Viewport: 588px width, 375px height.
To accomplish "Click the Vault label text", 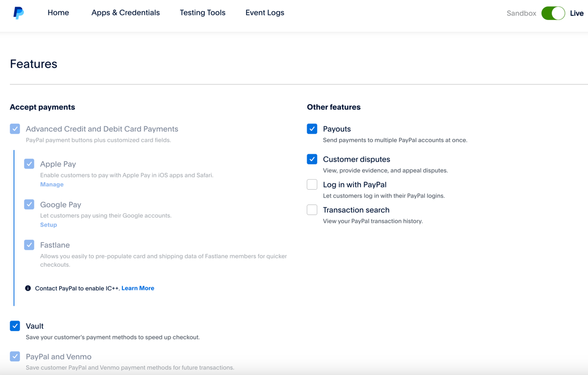I will tap(34, 326).
